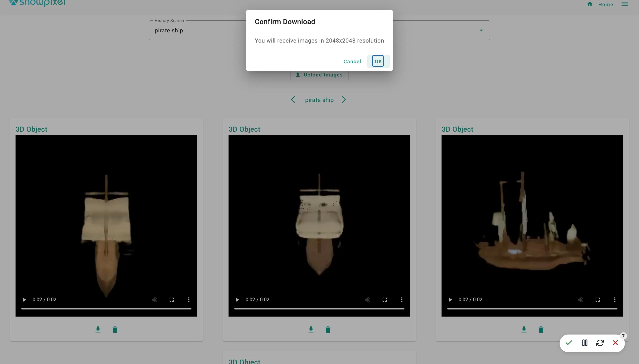Click the home icon in the header
Viewport: 639px width, 364px height.
coord(590,4)
